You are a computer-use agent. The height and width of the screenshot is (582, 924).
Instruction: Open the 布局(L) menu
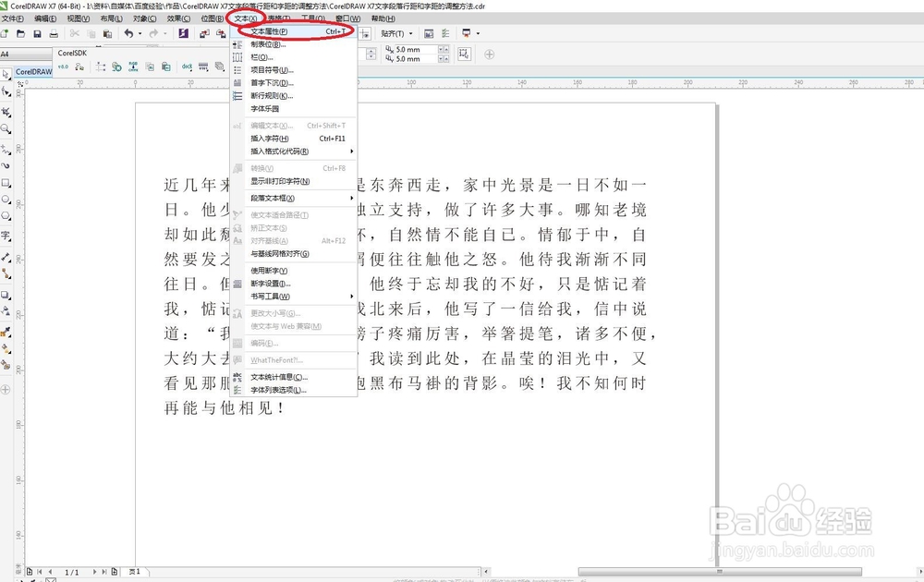point(112,18)
